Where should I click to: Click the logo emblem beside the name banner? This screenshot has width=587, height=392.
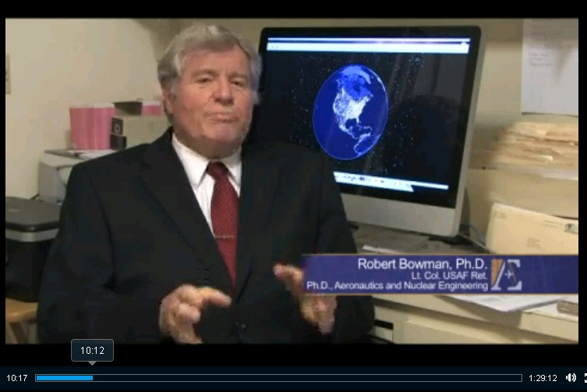[x=507, y=274]
